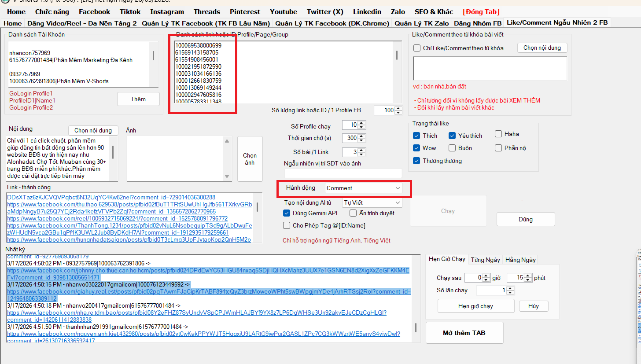Click the Ngẫu nhiên vị trí SĐT input field
The width and height of the screenshot is (641, 364).
click(x=343, y=173)
